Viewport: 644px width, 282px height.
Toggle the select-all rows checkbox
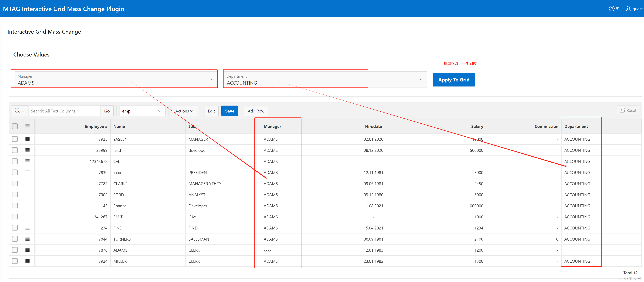pos(15,126)
